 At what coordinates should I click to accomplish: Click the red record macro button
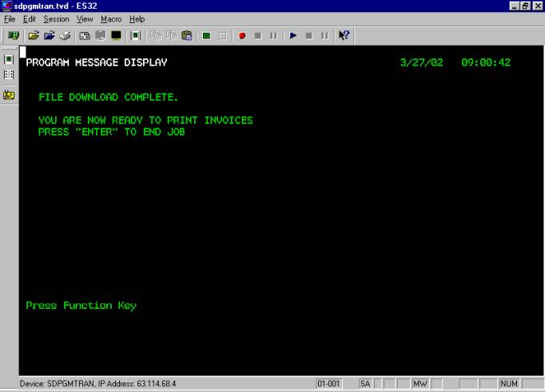242,36
